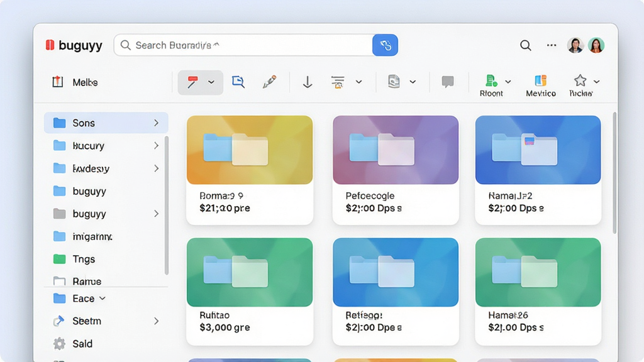644x362 pixels.
Task: Click the Melbe button label
Action: tap(85, 82)
